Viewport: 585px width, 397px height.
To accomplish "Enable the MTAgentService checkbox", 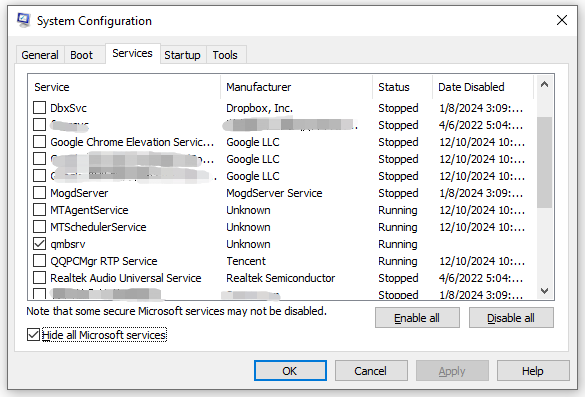I will [39, 210].
